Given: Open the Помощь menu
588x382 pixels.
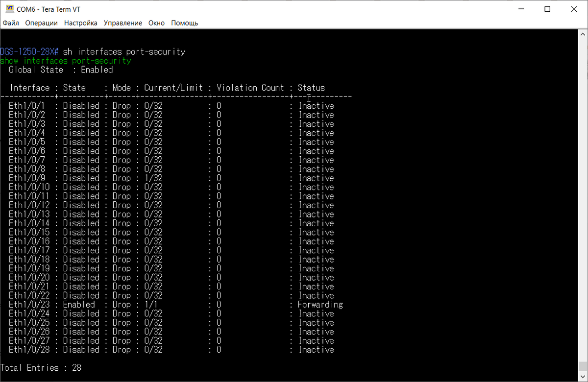Looking at the screenshot, I should point(184,23).
